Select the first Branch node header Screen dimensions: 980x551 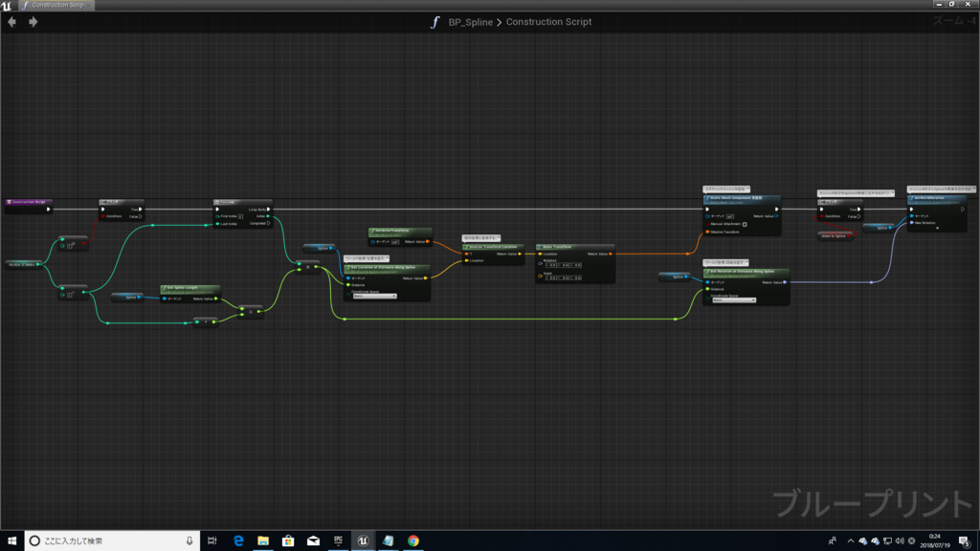point(121,202)
